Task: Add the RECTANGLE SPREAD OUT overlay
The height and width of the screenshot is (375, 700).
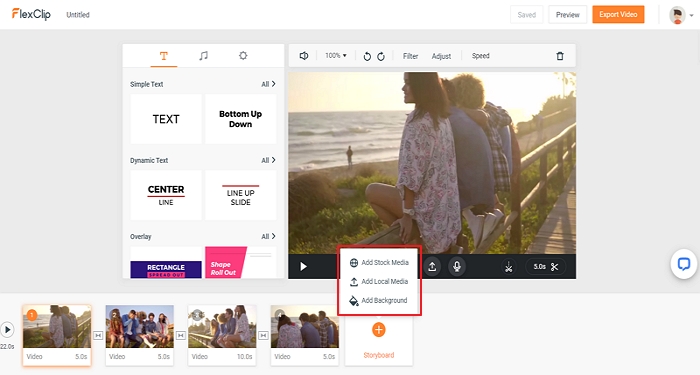Action: click(x=166, y=262)
